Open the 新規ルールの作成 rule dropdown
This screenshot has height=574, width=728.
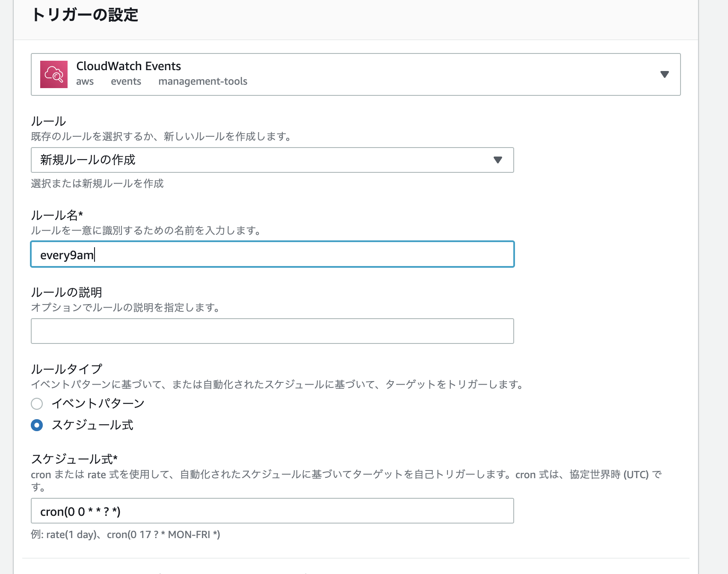[x=272, y=160]
